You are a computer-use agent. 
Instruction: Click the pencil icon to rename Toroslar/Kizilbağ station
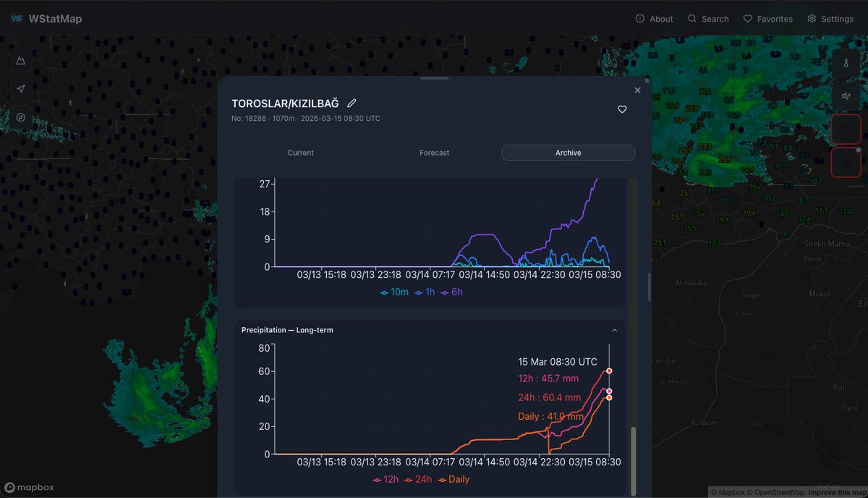coord(352,103)
